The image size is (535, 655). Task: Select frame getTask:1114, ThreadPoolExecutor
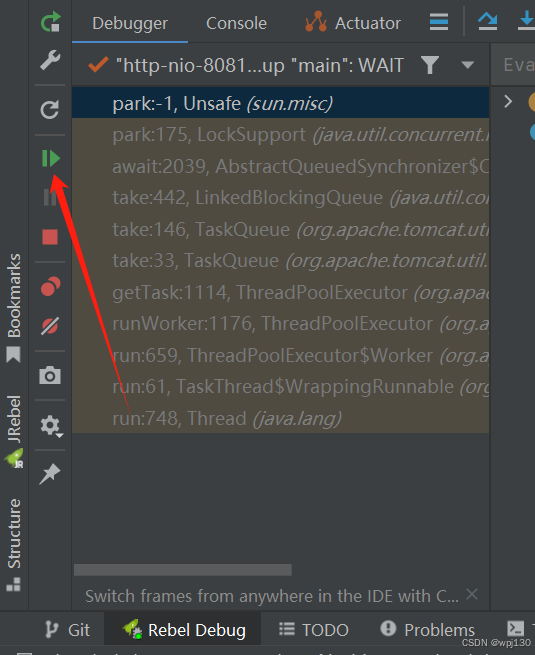pos(280,292)
